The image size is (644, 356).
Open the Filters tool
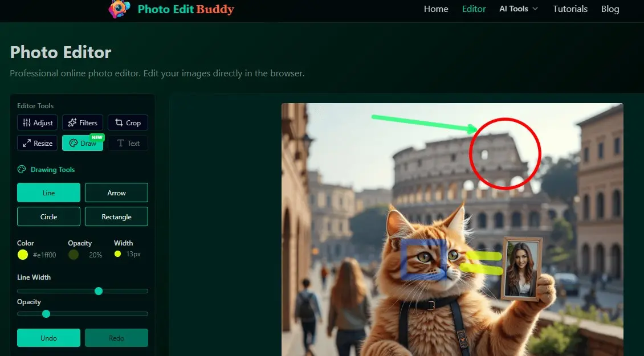tap(83, 122)
